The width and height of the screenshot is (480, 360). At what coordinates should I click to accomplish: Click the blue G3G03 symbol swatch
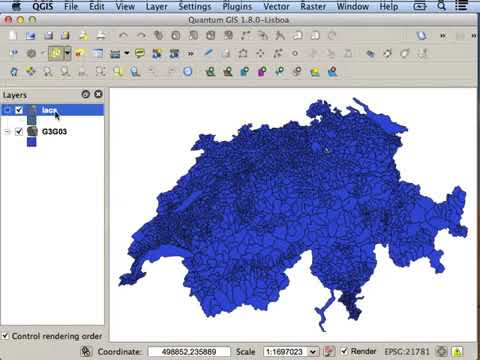tap(32, 142)
